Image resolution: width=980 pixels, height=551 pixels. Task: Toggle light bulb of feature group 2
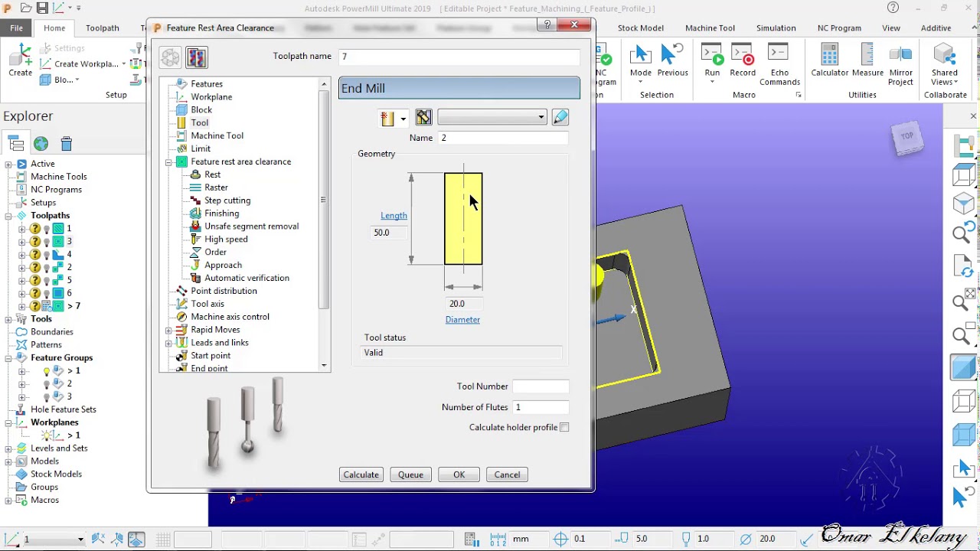[47, 384]
